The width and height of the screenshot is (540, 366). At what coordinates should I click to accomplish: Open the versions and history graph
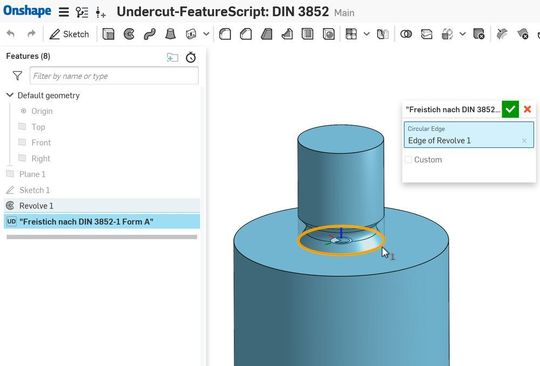(82, 12)
